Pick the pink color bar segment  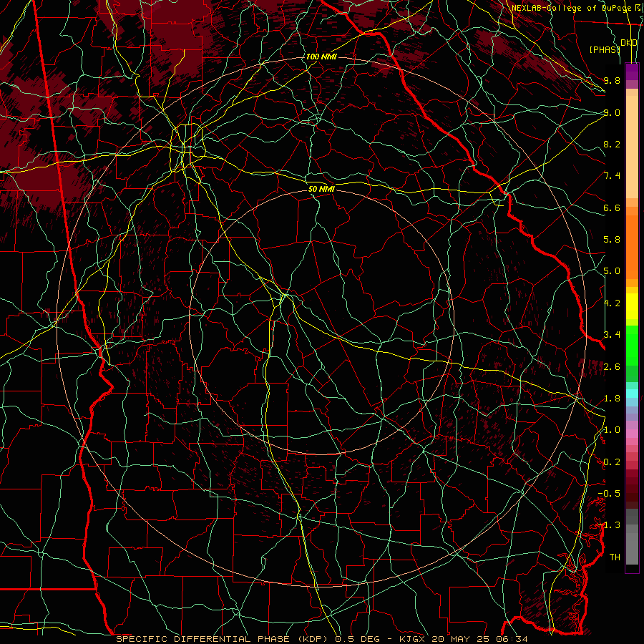click(632, 434)
